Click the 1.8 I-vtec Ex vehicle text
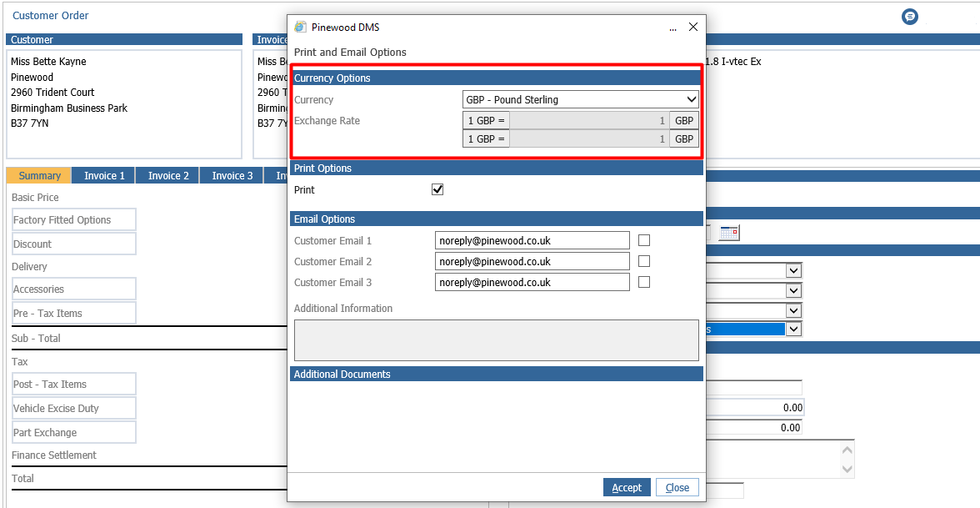Screen dimensions: 980x508 [x=733, y=62]
